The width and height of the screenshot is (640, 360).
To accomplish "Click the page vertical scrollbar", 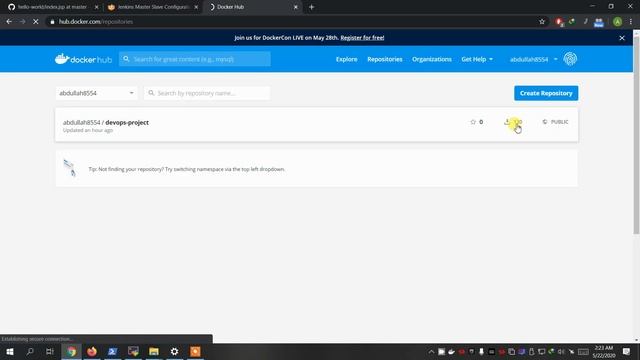I will (x=636, y=135).
